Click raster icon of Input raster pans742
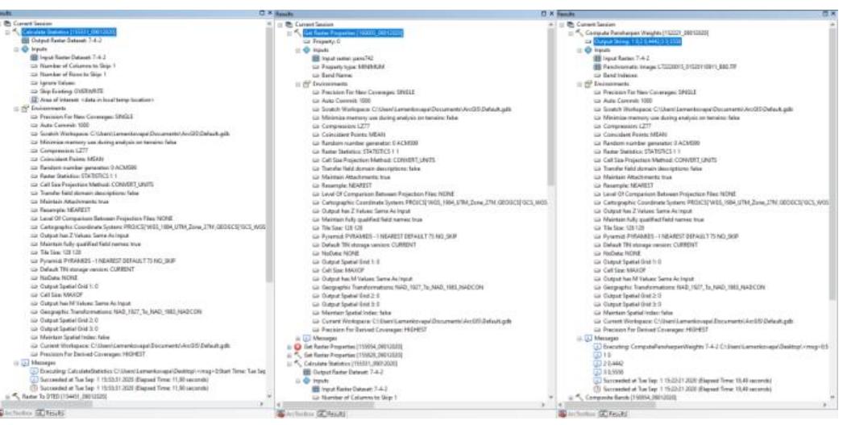Image resolution: width=868 pixels, height=425 pixels. [x=317, y=58]
